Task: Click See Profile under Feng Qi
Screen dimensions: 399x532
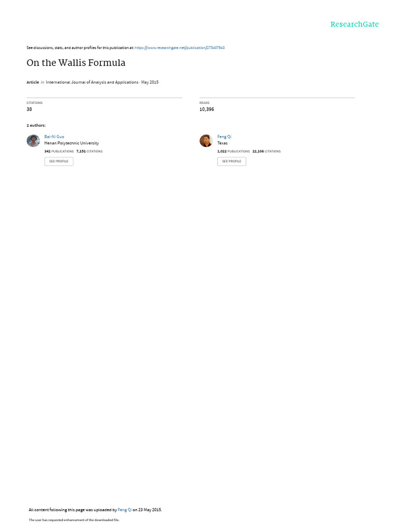Action: 232,161
